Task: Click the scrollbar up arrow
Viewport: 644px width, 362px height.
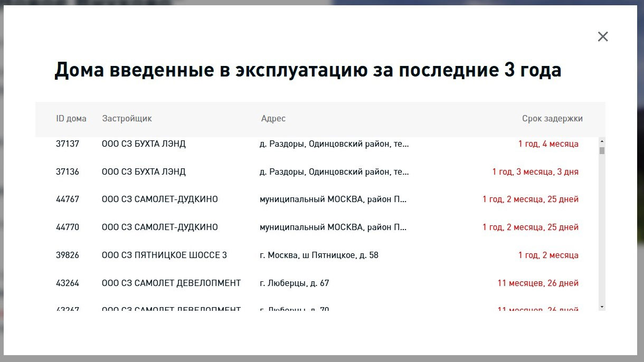Action: (602, 141)
